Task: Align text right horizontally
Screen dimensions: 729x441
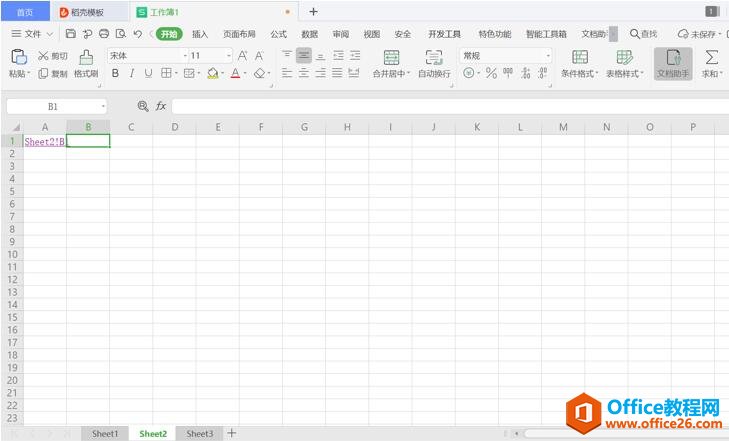Action: pyautogui.click(x=320, y=73)
